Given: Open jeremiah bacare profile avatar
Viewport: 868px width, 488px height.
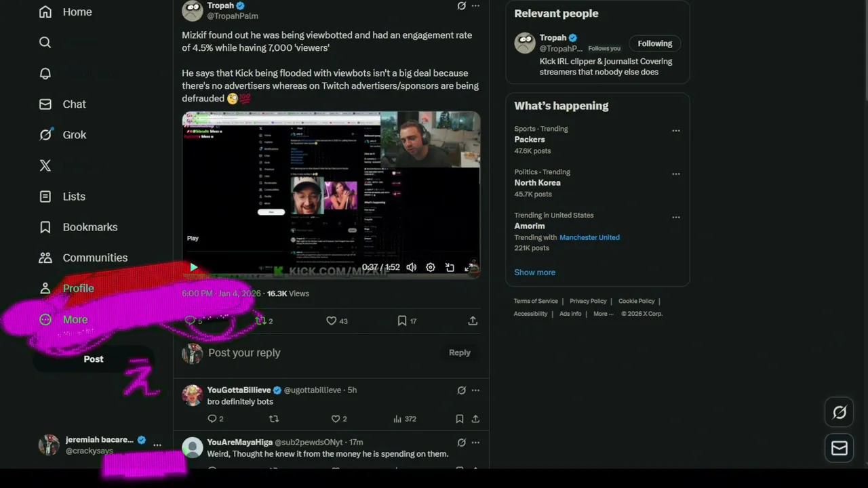Looking at the screenshot, I should [49, 445].
